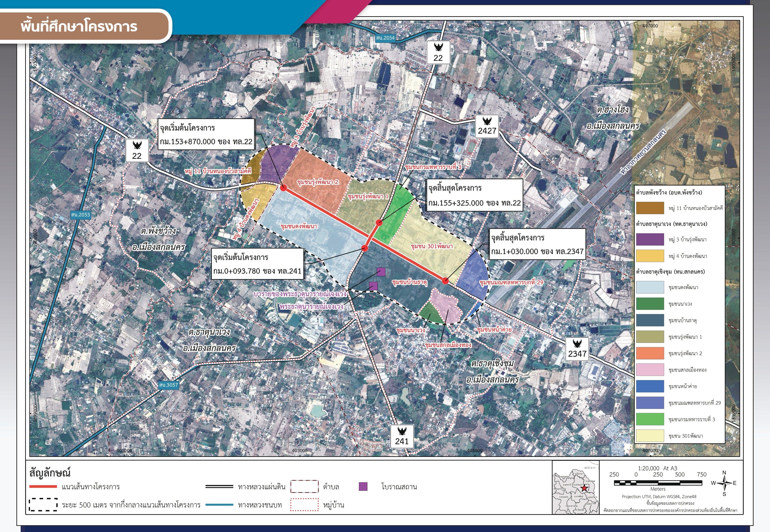Image resolution: width=770 pixels, height=532 pixels.
Task: Click the blue สน.3057 road label
Action: tap(168, 385)
